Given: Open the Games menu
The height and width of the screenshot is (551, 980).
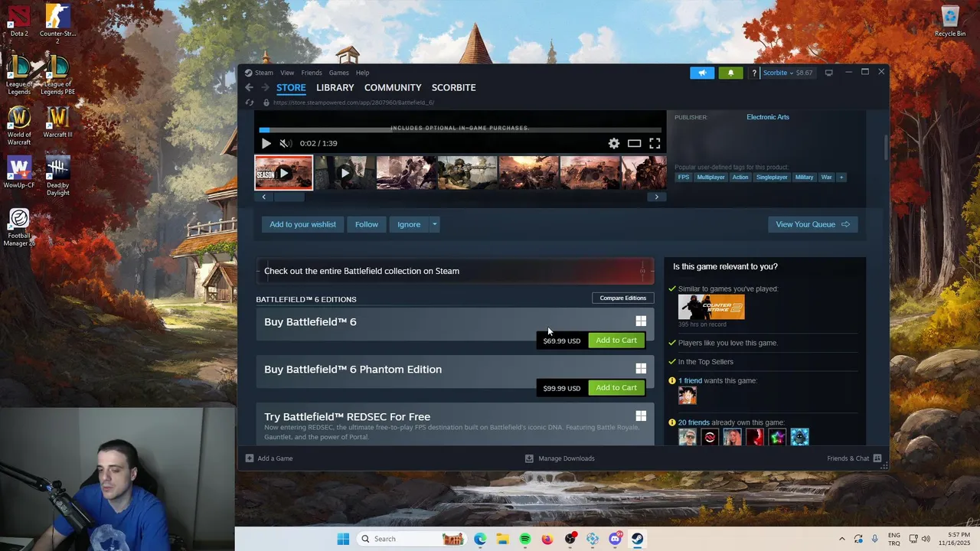Looking at the screenshot, I should click(x=338, y=73).
